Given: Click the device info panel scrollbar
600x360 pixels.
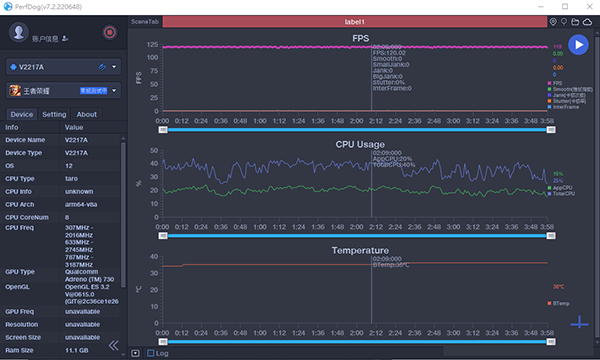Looking at the screenshot, I should (x=123, y=214).
